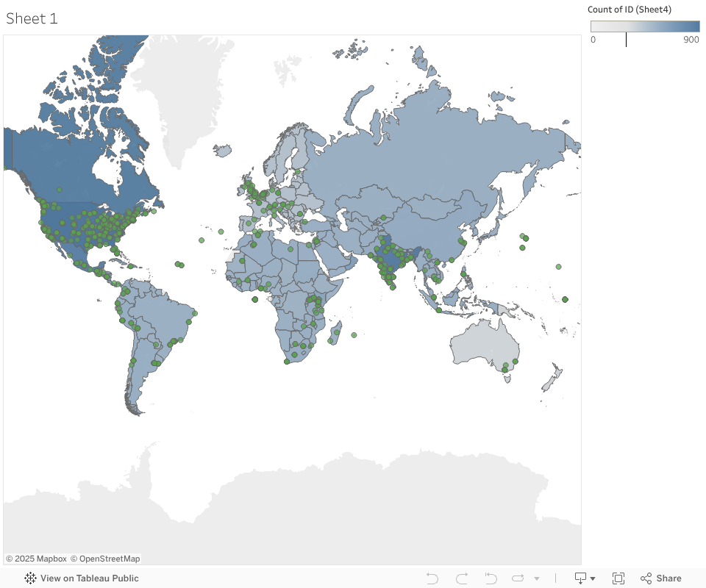Expand the download dropdown caret

593,578
